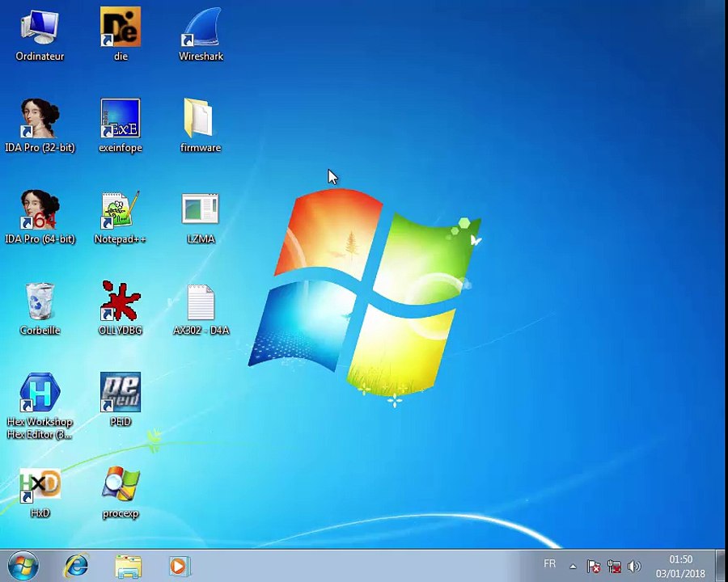
Task: Select the IDA Pro (64-bit) shortcut
Action: point(40,217)
